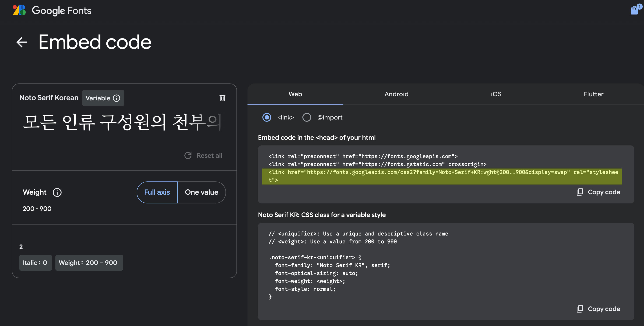Viewport: 644px width, 326px height.
Task: Click the Weight: 200 – 900 chip
Action: tap(89, 263)
